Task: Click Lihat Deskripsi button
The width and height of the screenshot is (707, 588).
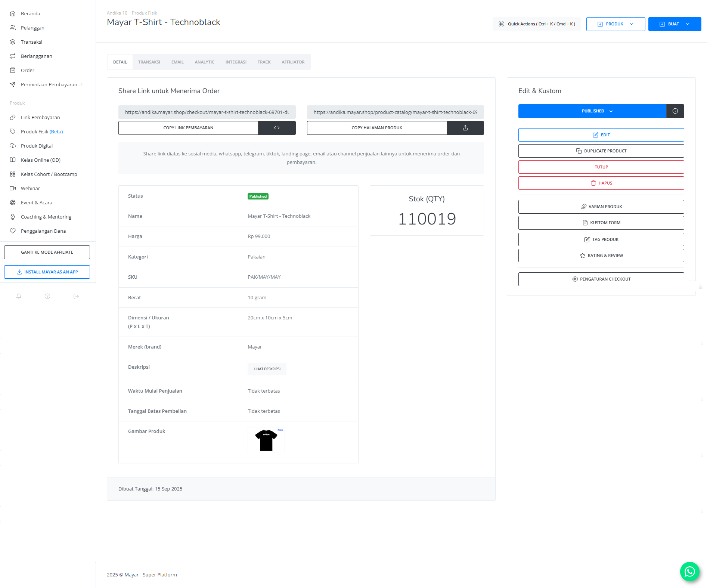Action: [267, 369]
